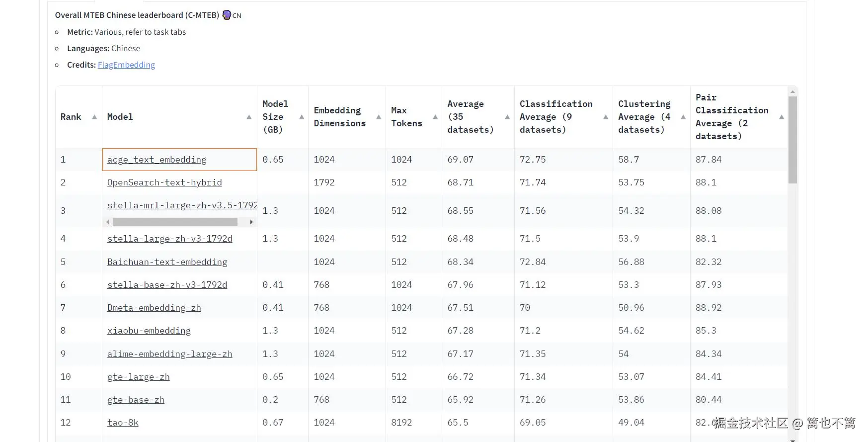Open OpenSearch-text-hybrid model page
Viewport: 868px width, 442px height.
(x=164, y=182)
